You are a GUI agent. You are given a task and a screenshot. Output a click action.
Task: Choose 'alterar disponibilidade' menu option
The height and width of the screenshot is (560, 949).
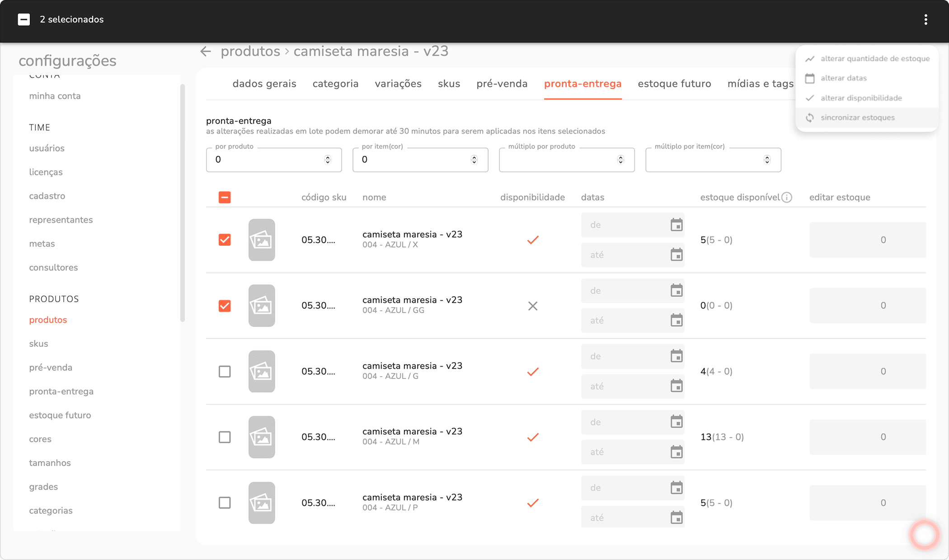click(867, 98)
